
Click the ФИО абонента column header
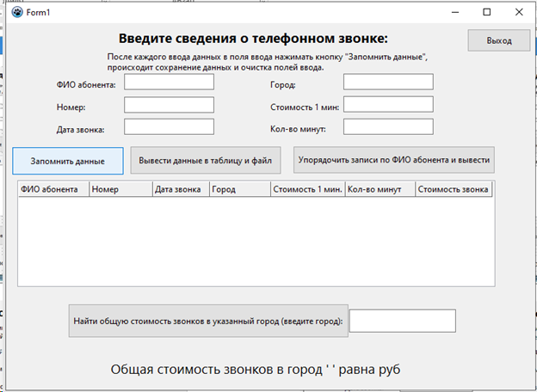point(52,189)
